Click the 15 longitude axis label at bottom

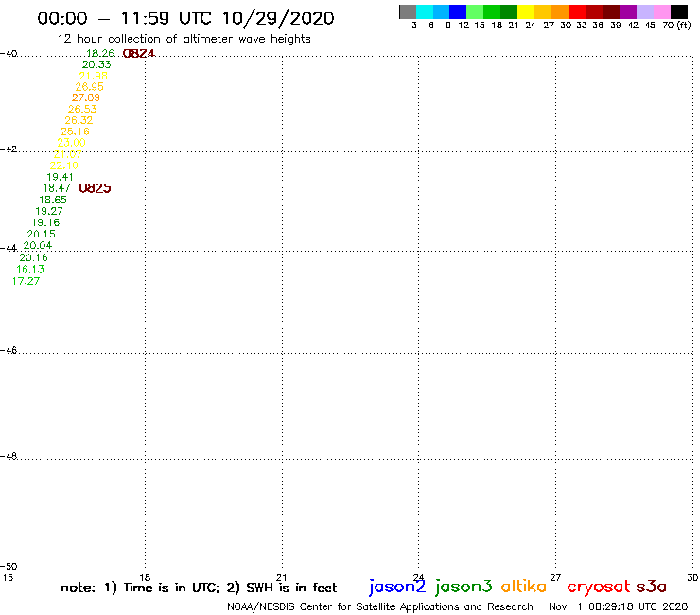point(8,577)
